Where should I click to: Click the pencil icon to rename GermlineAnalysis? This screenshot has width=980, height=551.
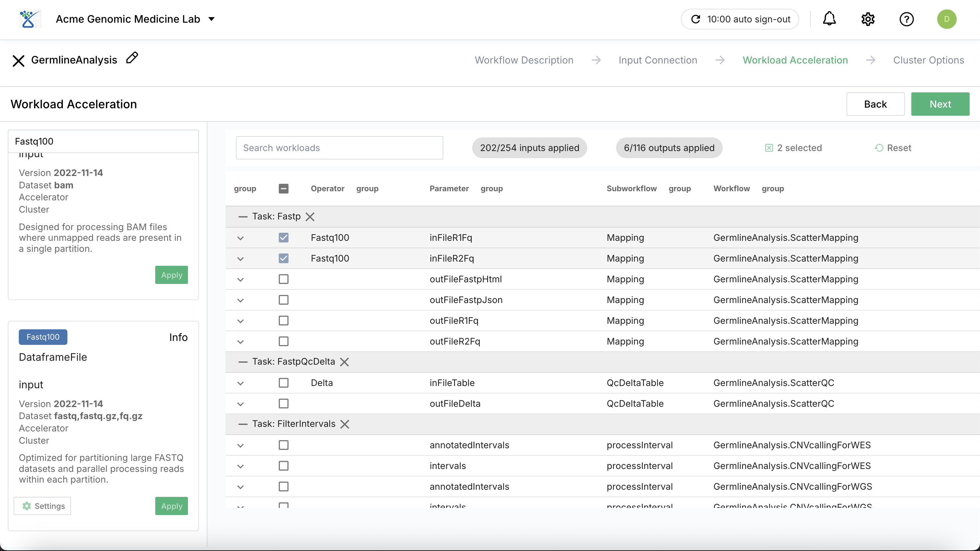(132, 58)
